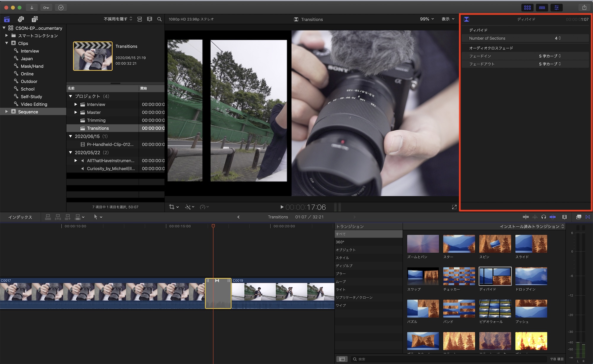
Task: Click the browser search magnifier icon
Action: (159, 19)
